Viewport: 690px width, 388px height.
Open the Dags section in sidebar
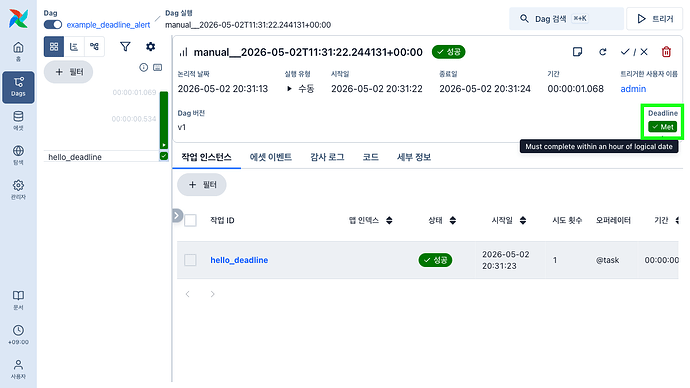pyautogui.click(x=18, y=87)
